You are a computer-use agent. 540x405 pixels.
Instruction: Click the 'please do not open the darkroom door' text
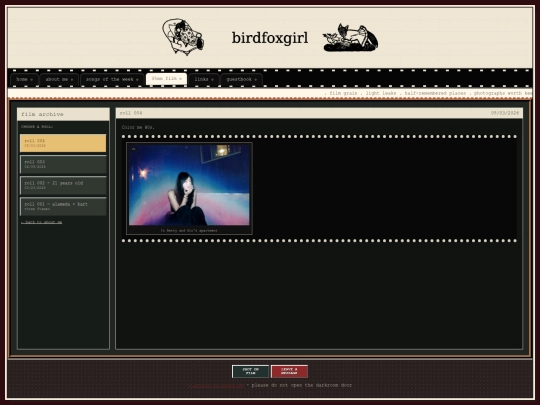coord(302,385)
